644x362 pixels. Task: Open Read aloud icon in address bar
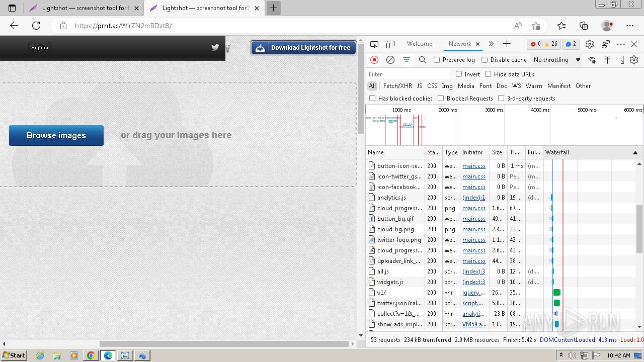(x=518, y=26)
